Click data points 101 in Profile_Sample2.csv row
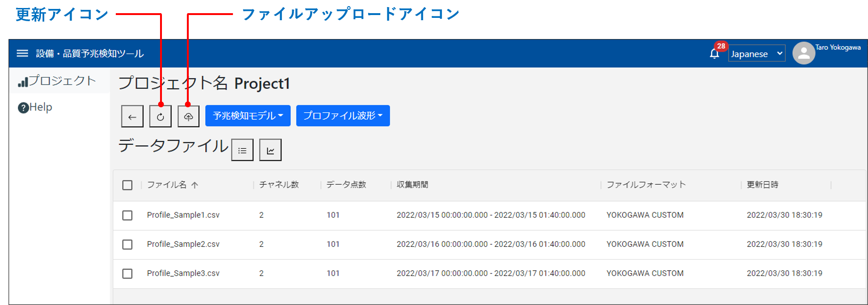Viewport: 868px width, 305px height. 333,244
